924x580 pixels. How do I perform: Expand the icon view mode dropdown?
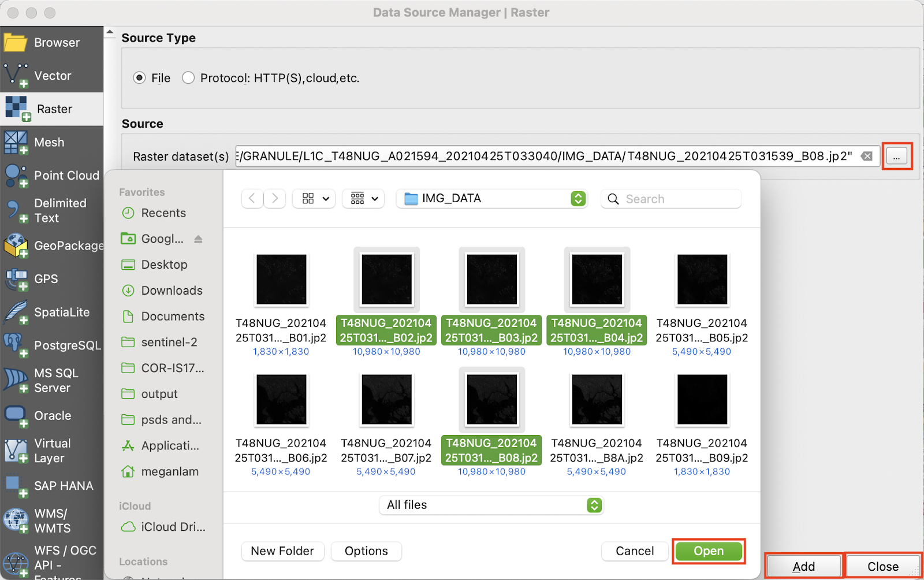point(314,199)
